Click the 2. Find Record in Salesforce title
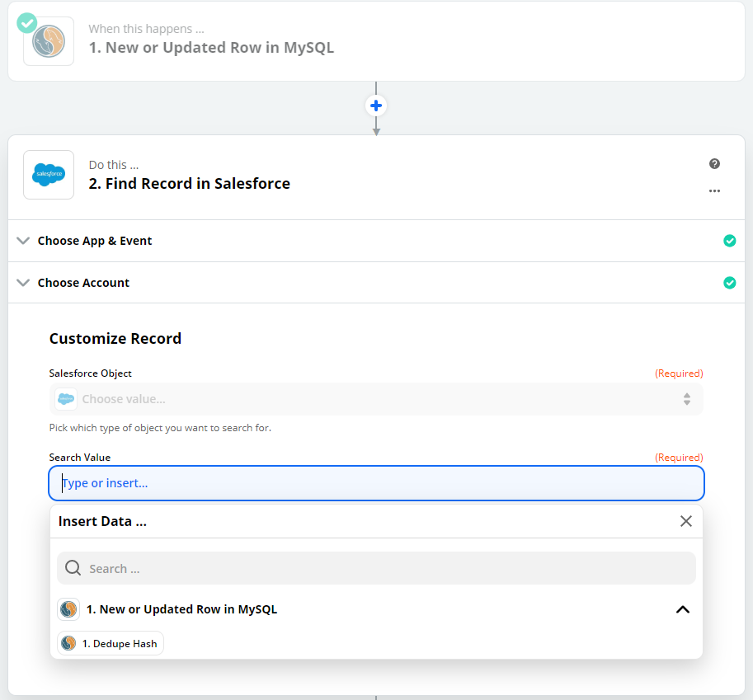 (x=189, y=183)
